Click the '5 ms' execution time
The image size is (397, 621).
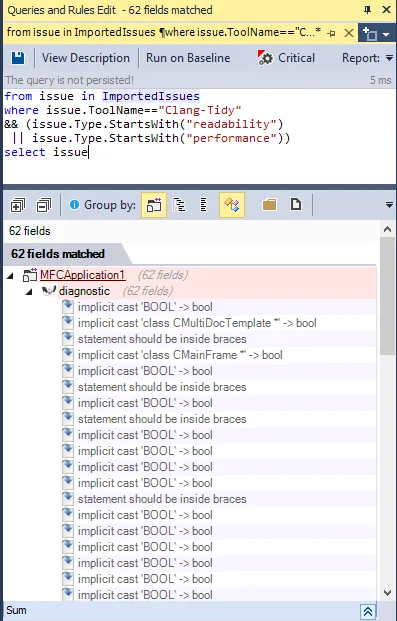(x=380, y=80)
